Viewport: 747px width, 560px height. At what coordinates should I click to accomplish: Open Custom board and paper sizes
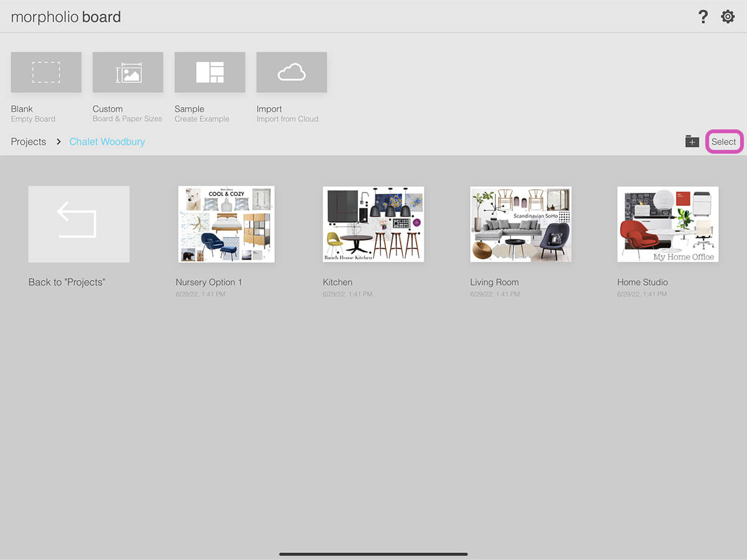[128, 72]
